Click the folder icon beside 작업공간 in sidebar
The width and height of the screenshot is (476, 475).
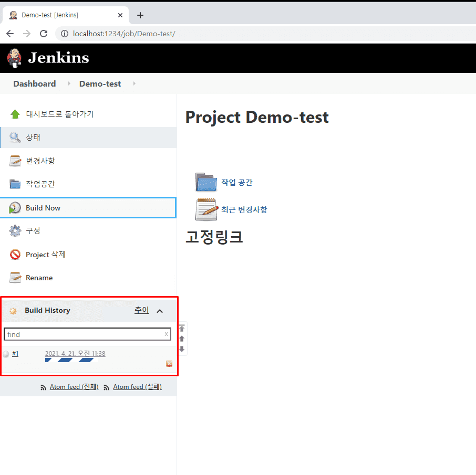tap(15, 184)
